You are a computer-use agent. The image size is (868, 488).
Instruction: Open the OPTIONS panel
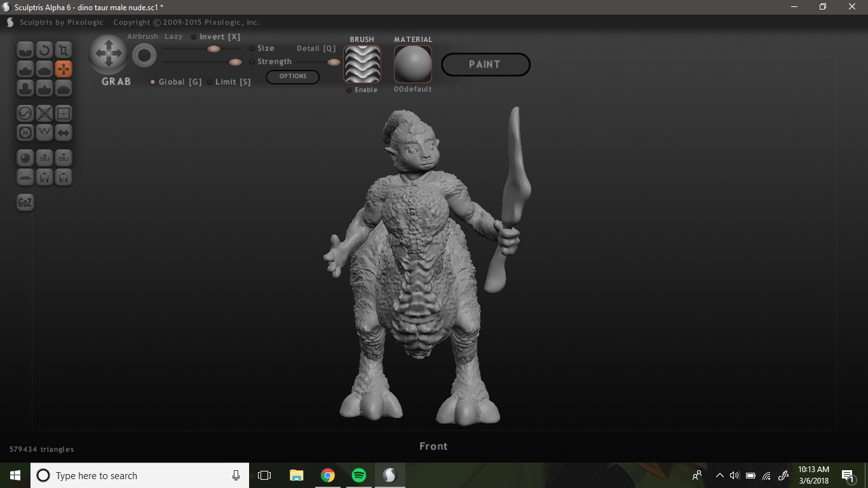[293, 76]
